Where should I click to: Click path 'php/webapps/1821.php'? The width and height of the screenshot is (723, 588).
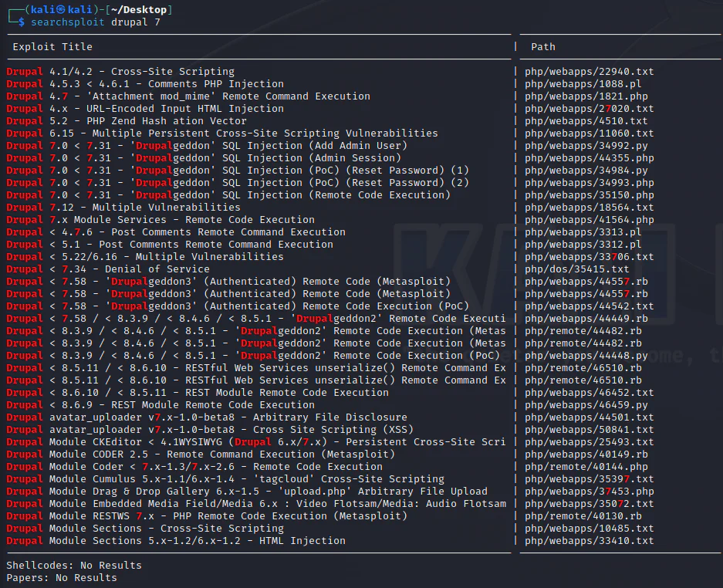(x=586, y=96)
